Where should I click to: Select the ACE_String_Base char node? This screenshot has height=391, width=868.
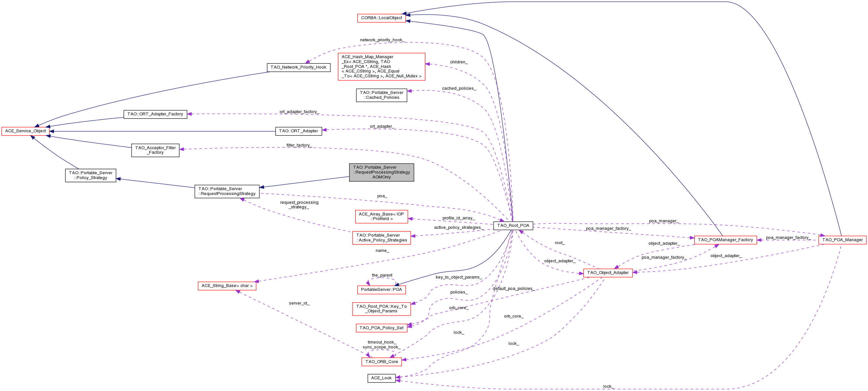point(227,286)
